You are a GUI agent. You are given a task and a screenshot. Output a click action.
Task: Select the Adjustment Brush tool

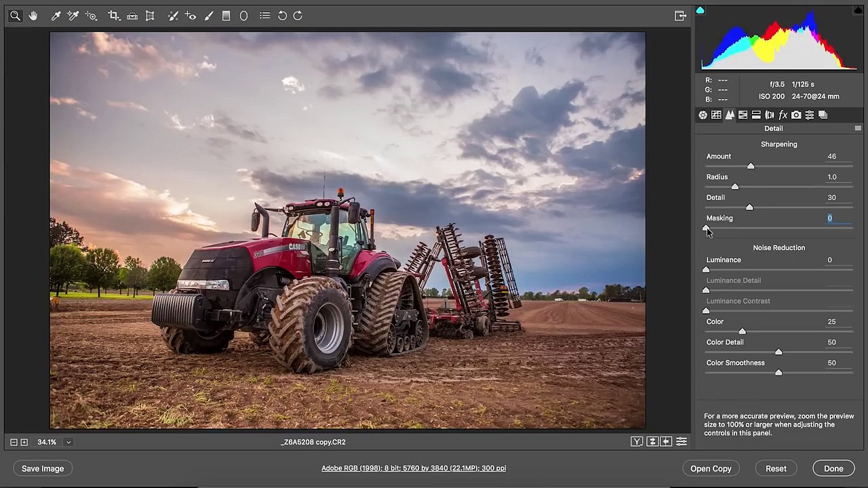click(x=209, y=16)
